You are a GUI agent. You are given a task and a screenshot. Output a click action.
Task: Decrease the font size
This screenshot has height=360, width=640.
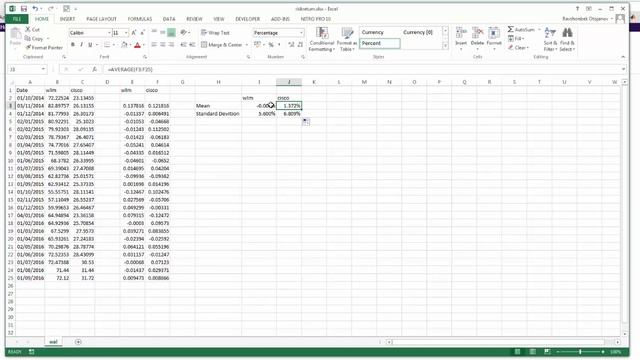pyautogui.click(x=142, y=33)
